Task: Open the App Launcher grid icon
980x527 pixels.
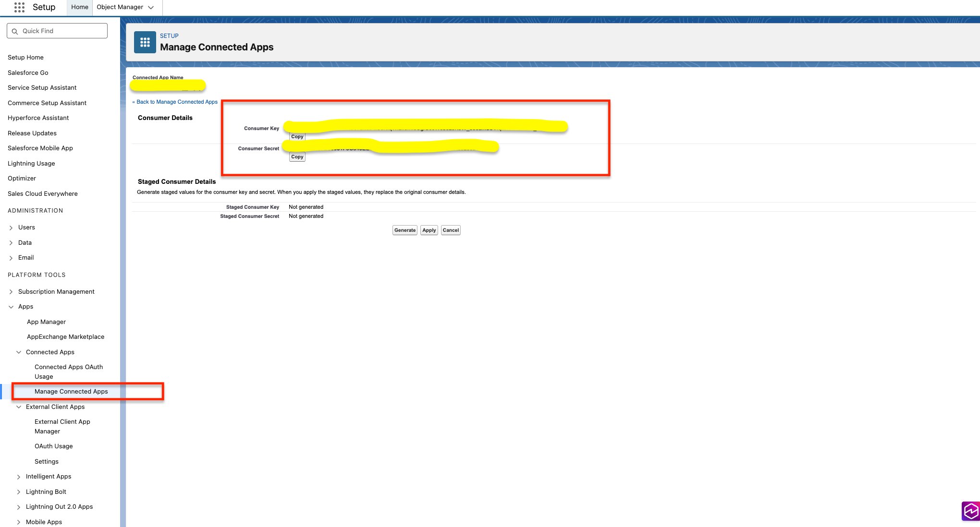Action: tap(19, 7)
